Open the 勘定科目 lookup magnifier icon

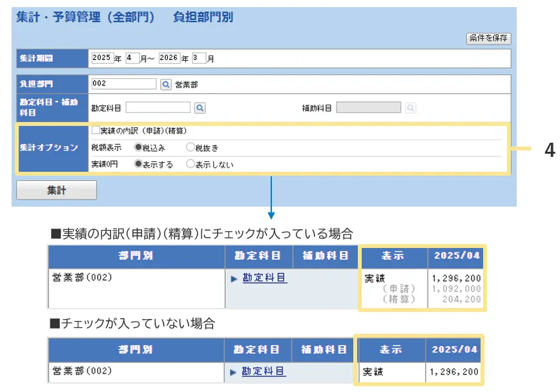click(x=200, y=108)
